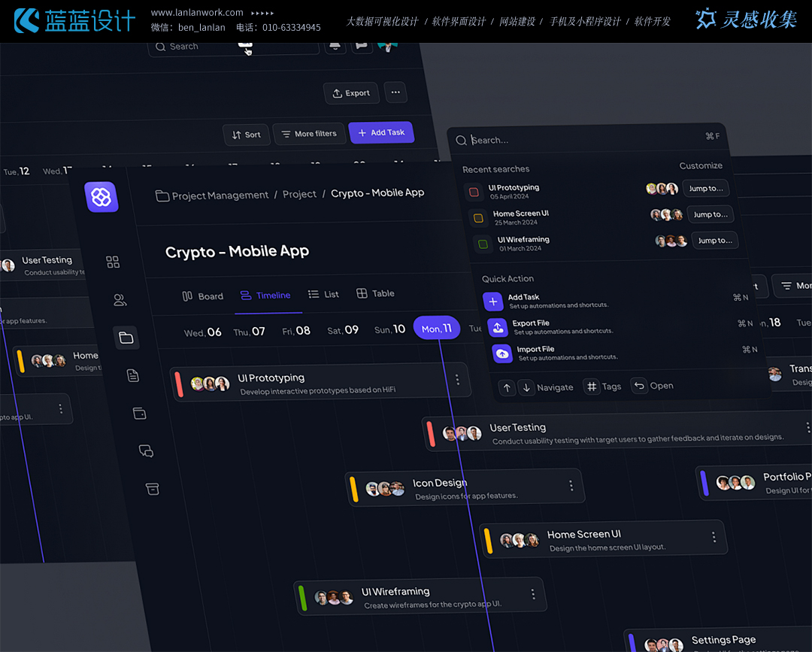Click the Add Task button
This screenshot has width=812, height=652.
pos(381,132)
